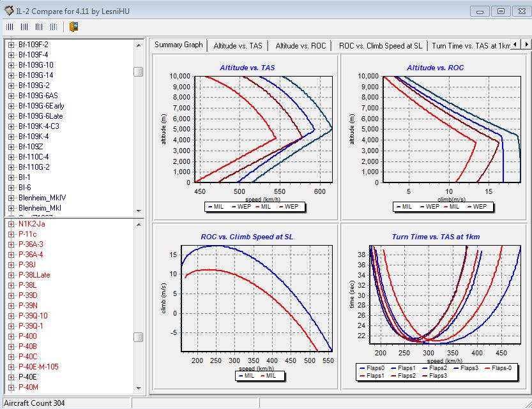This screenshot has height=409, width=532.
Task: Select Bf-109G-6Late in the aircraft list
Action: (40, 116)
